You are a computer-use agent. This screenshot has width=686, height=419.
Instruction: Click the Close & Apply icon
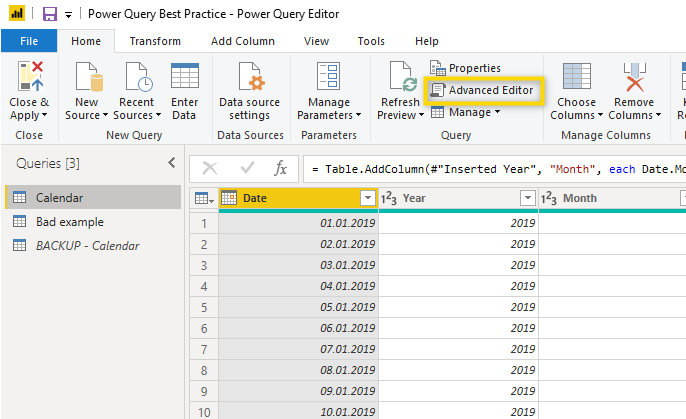(x=30, y=77)
